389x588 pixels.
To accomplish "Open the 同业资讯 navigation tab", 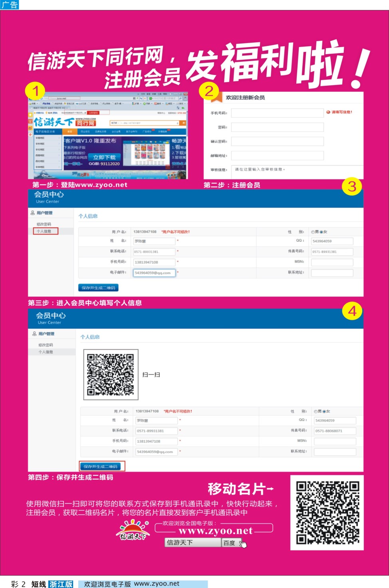I will (85, 131).
